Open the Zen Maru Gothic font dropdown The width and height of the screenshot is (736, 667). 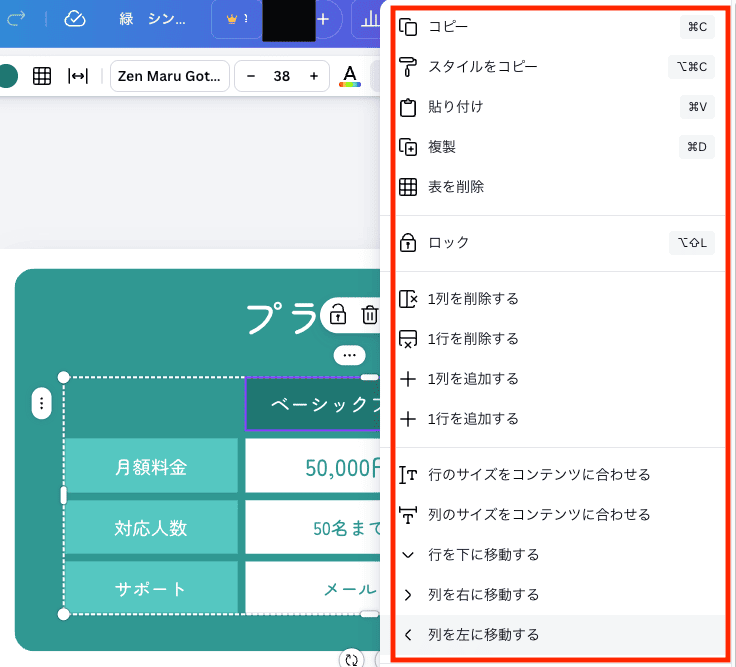(x=169, y=76)
